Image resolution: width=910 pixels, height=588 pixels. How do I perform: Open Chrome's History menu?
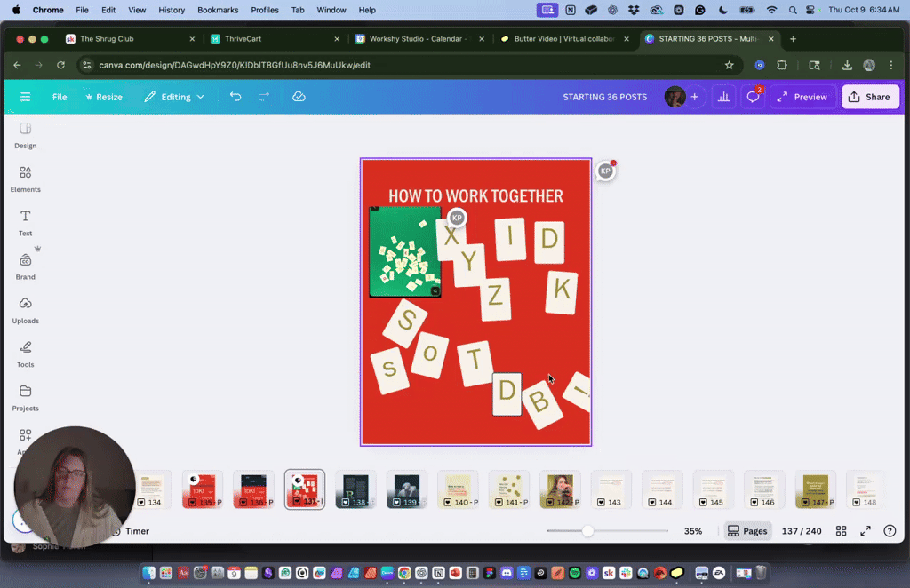click(x=172, y=10)
